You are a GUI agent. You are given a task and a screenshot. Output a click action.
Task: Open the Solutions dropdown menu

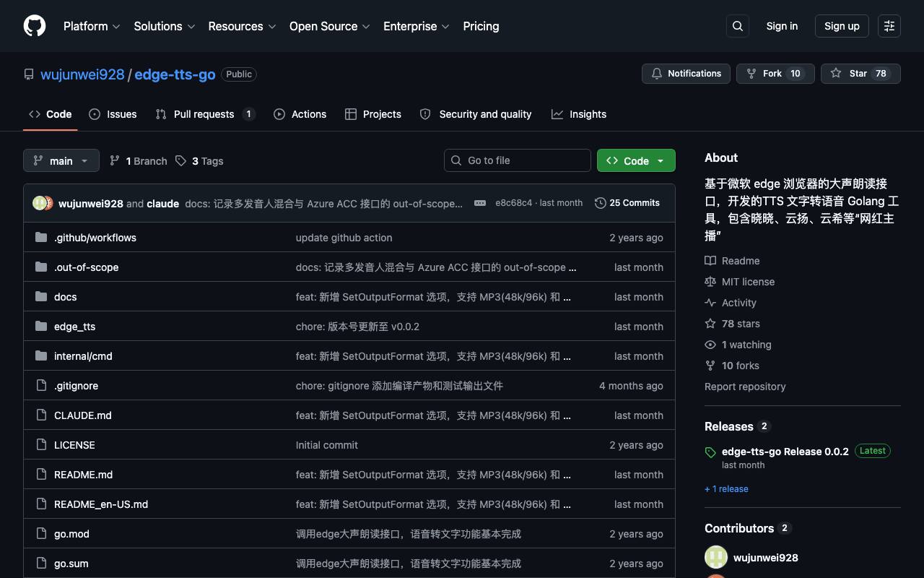165,26
